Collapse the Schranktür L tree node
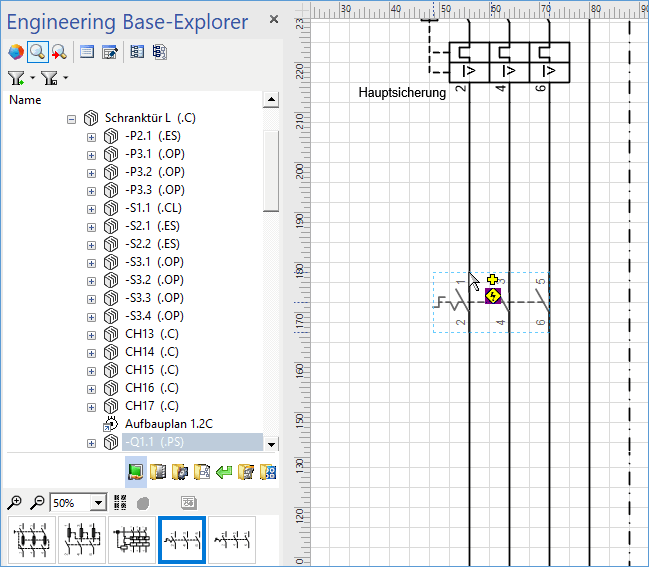The height and width of the screenshot is (567, 649). pos(72,118)
